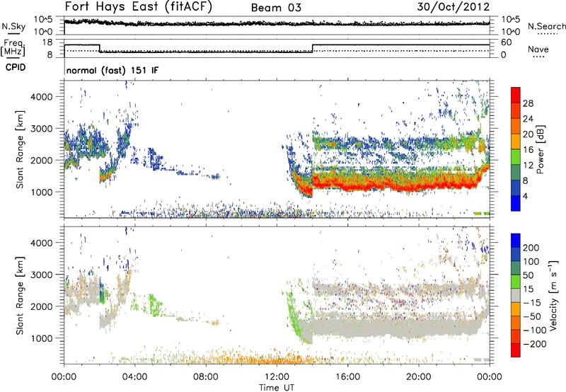Click the 'Time UT' axis title
Image resolution: width=566 pixels, height=392 pixels.
tap(277, 388)
